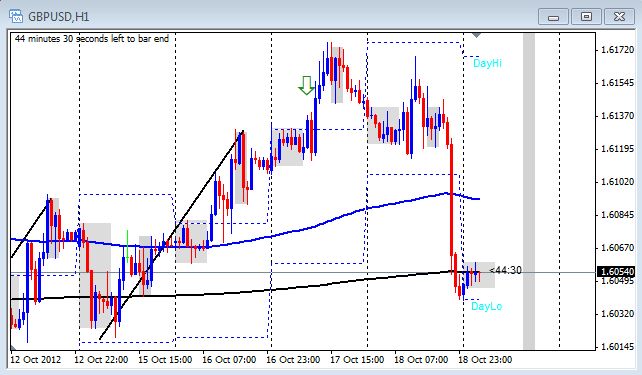Click price level 1.60670 on scale
This screenshot has width=642, height=375.
pyautogui.click(x=617, y=248)
